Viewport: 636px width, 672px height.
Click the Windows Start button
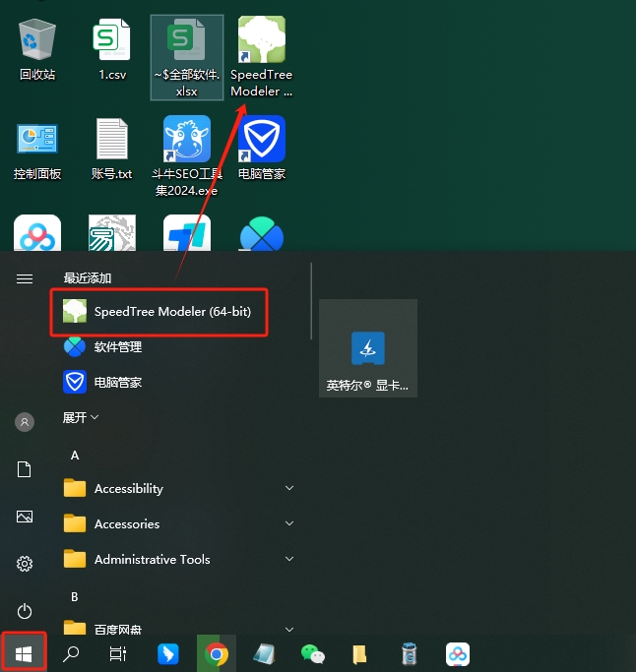pos(24,653)
